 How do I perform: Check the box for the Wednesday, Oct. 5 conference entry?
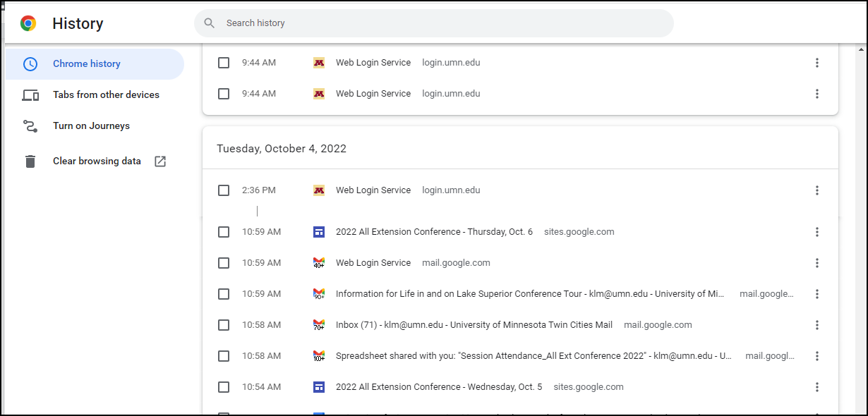224,387
